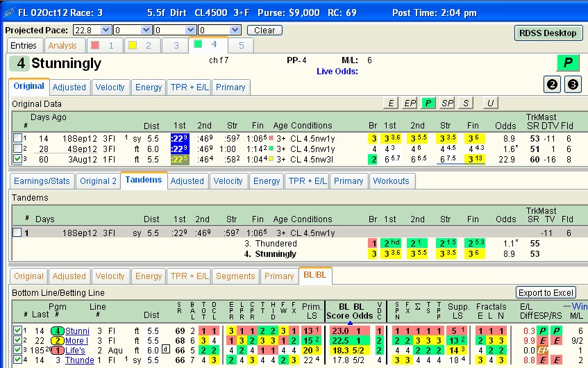Select the green P running style filter
The height and width of the screenshot is (368, 588).
click(428, 103)
